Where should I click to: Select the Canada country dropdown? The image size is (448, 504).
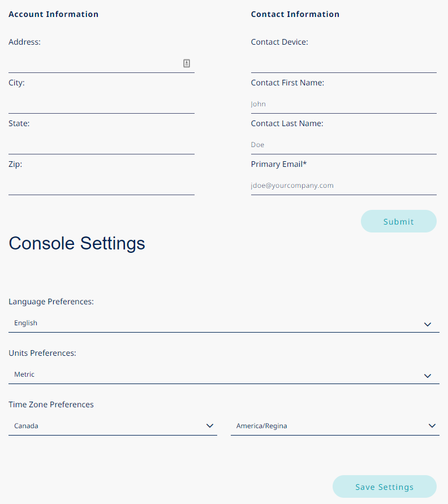coord(107,426)
